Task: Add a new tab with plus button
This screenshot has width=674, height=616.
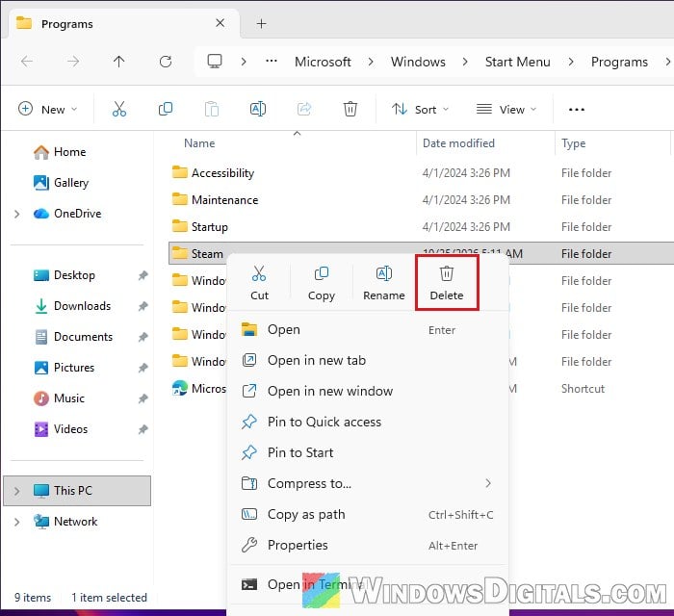Action: coord(261,23)
